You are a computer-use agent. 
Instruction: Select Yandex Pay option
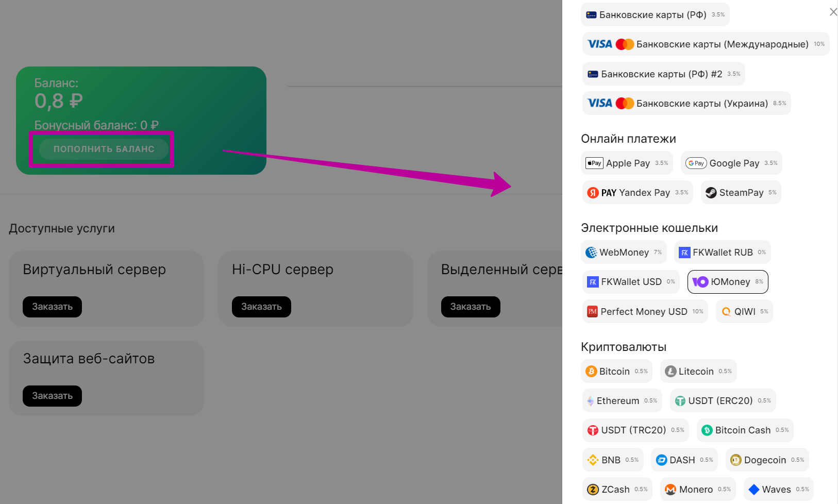click(638, 192)
